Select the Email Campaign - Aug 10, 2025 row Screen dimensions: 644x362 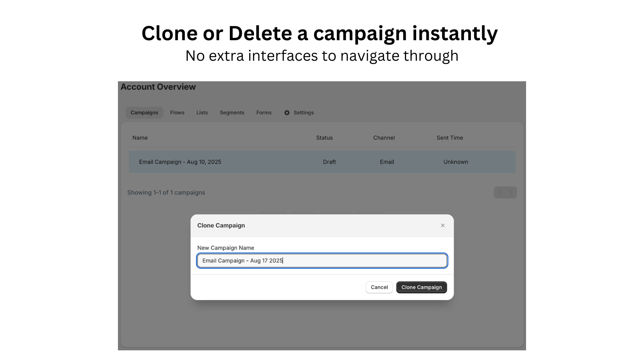180,162
